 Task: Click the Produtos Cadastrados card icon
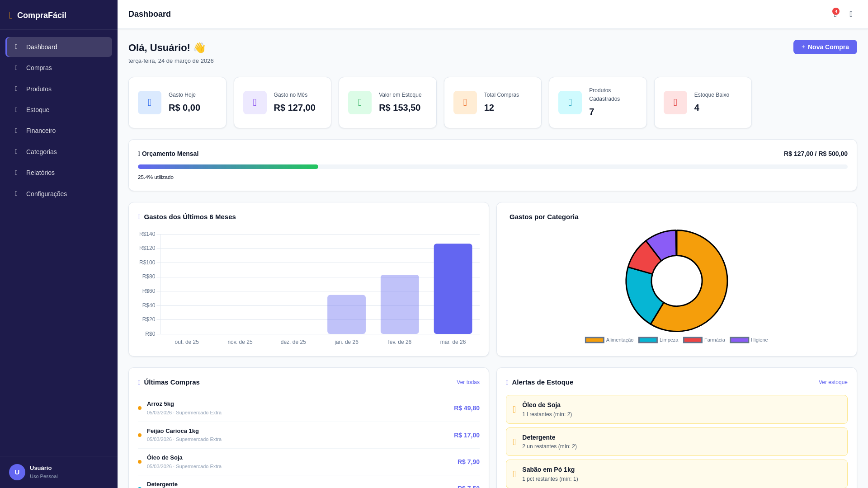pos(570,103)
